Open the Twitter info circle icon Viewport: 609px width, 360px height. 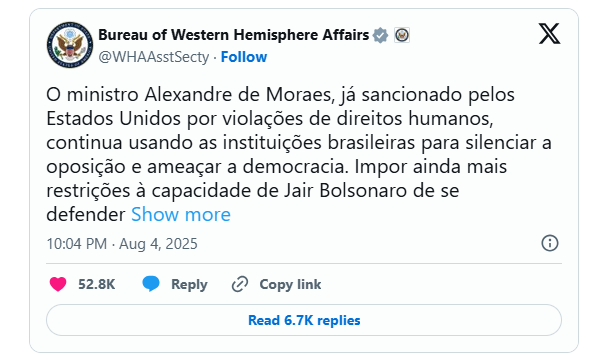tap(550, 243)
